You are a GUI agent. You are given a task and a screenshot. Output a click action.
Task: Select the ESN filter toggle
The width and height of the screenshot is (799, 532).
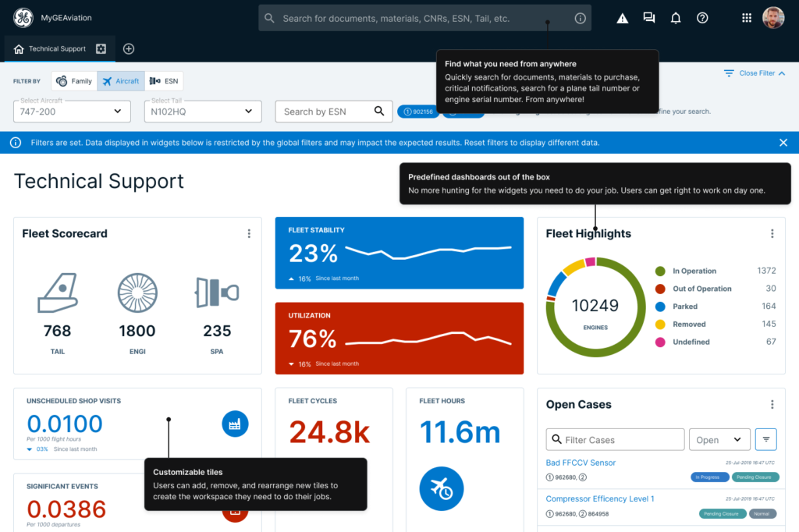(164, 81)
